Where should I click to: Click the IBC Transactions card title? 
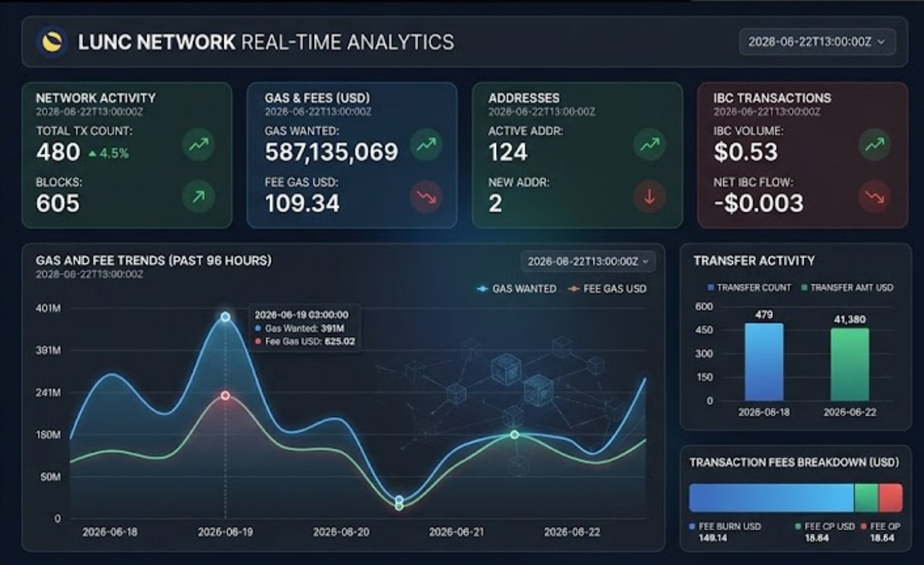pyautogui.click(x=772, y=98)
